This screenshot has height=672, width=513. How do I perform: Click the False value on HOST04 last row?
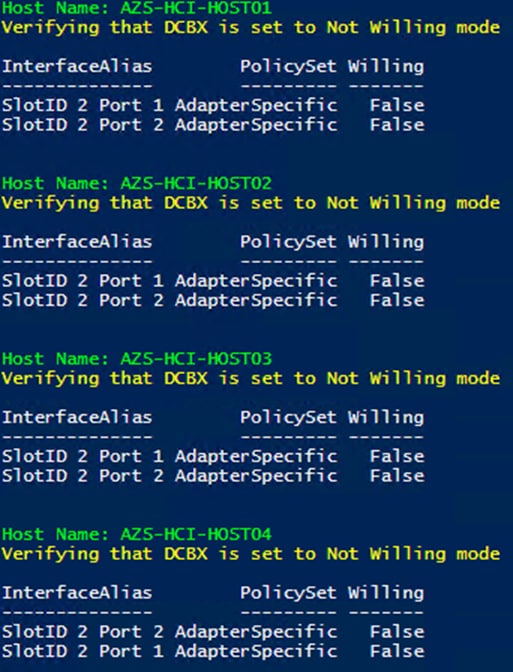click(x=397, y=652)
